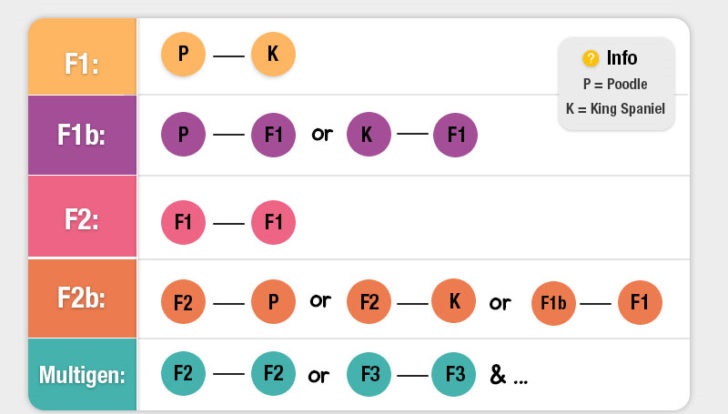Image resolution: width=728 pixels, height=414 pixels.
Task: Click the yellow question mark Info icon
Action: [x=590, y=58]
